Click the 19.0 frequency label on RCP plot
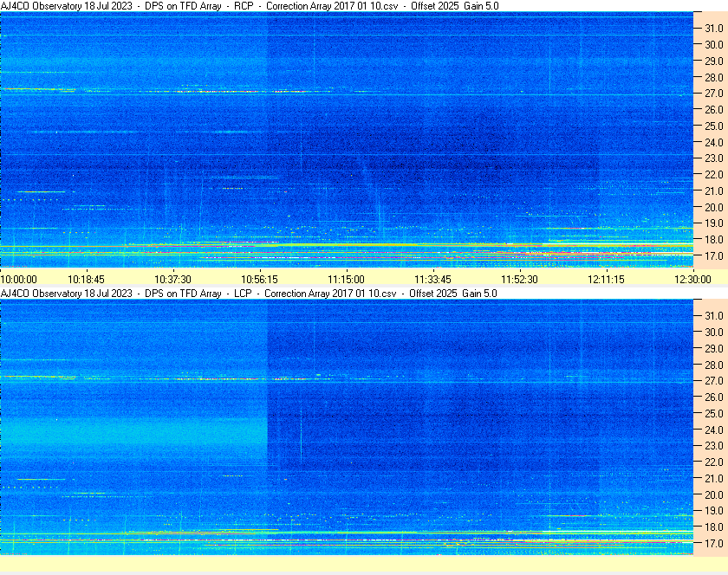The image size is (728, 575). click(x=714, y=223)
